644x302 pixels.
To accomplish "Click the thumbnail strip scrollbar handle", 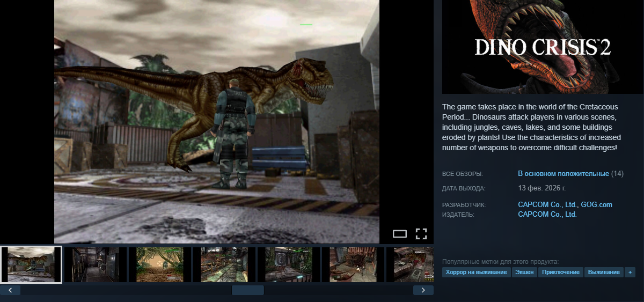I will coord(247,290).
